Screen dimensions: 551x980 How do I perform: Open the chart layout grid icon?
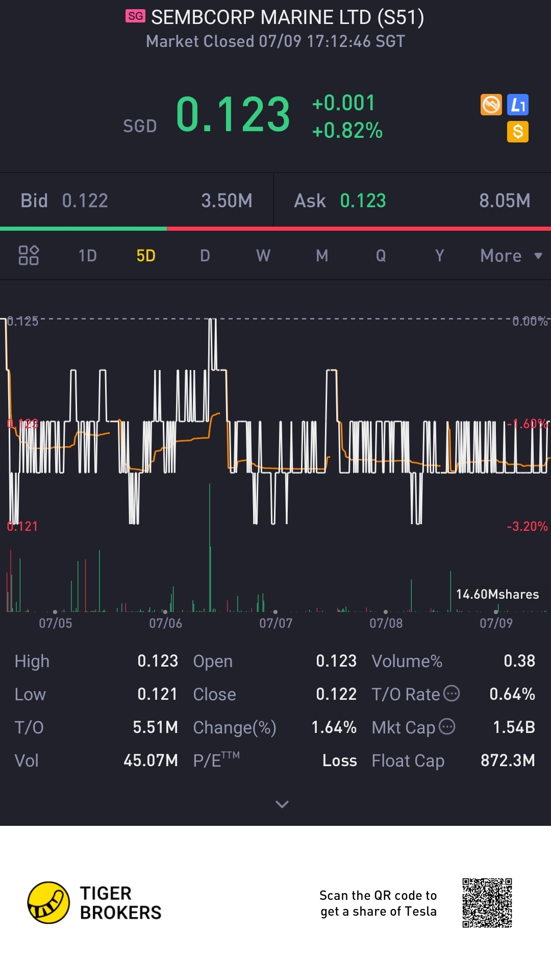pyautogui.click(x=29, y=255)
